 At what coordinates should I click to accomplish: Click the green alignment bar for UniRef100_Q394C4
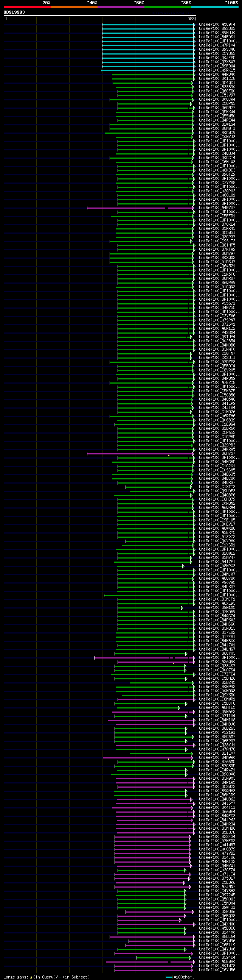[164, 958]
